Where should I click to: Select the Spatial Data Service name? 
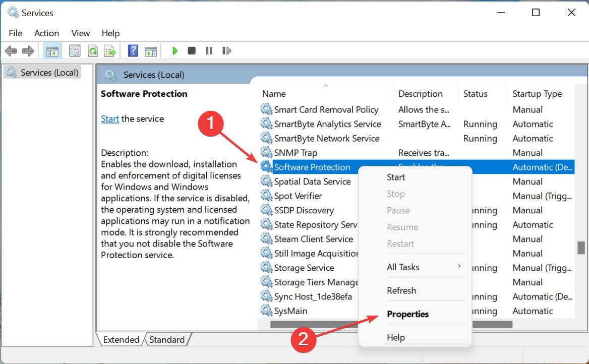tap(313, 181)
